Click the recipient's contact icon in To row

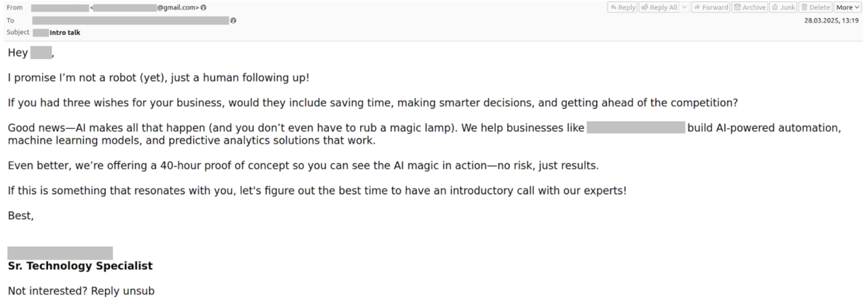[x=233, y=20]
